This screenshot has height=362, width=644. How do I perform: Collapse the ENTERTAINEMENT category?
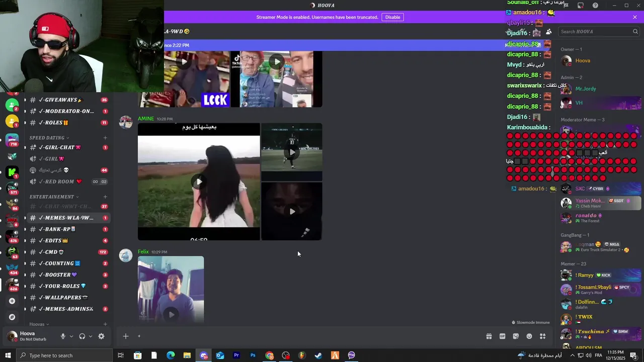[54, 197]
